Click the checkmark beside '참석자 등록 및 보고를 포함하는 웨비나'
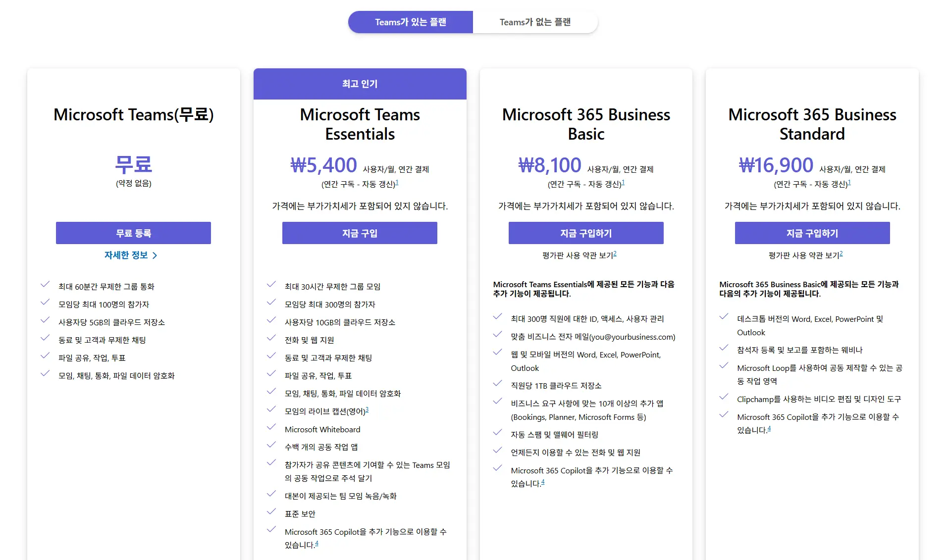This screenshot has width=948, height=560. click(x=724, y=348)
